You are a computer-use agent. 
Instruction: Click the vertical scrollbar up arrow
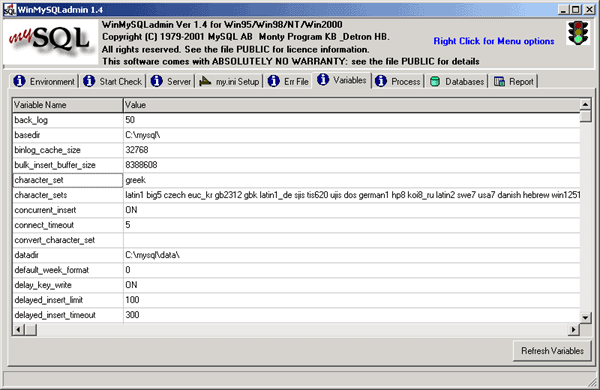585,104
